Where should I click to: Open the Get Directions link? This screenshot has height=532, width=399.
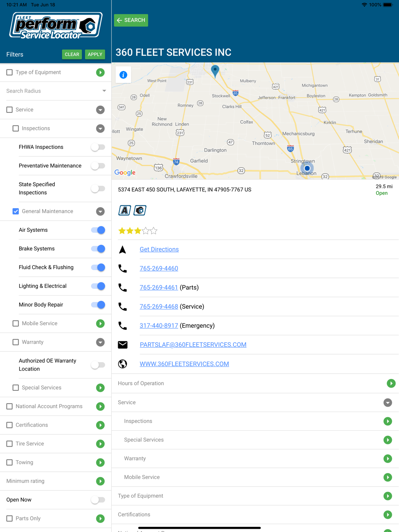159,250
